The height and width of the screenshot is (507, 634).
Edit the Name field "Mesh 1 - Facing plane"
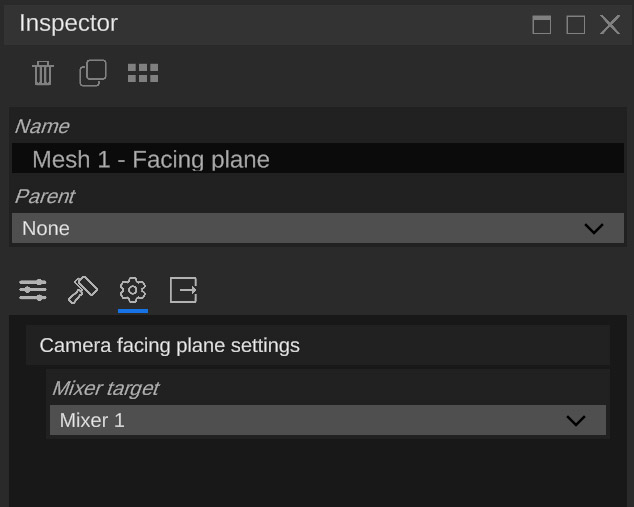tap(318, 158)
